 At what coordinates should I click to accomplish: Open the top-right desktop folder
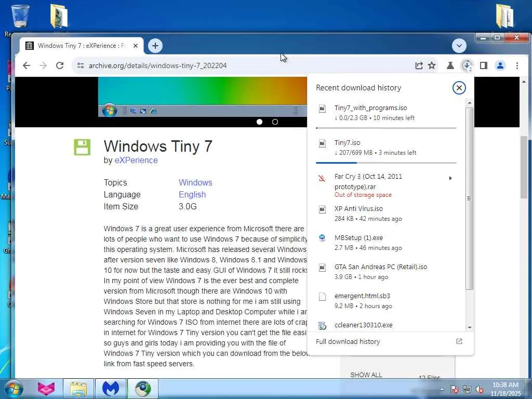click(x=504, y=16)
